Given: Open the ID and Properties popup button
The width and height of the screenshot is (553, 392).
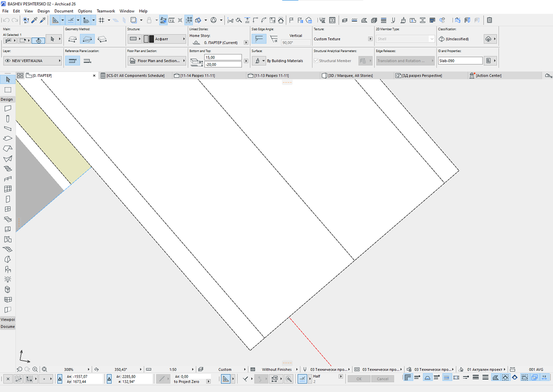Looking at the screenshot, I should point(490,61).
